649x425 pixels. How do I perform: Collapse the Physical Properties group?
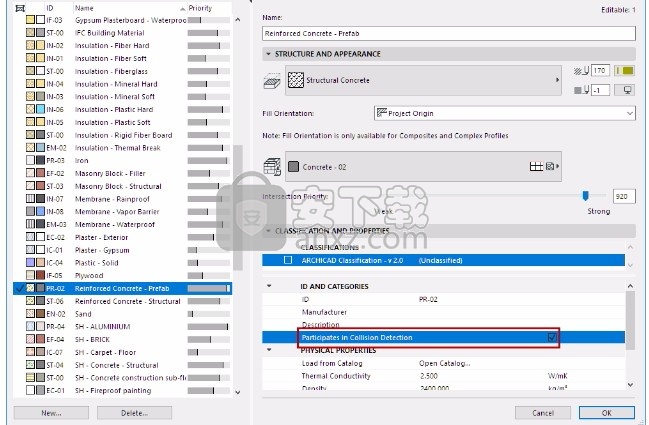click(269, 350)
